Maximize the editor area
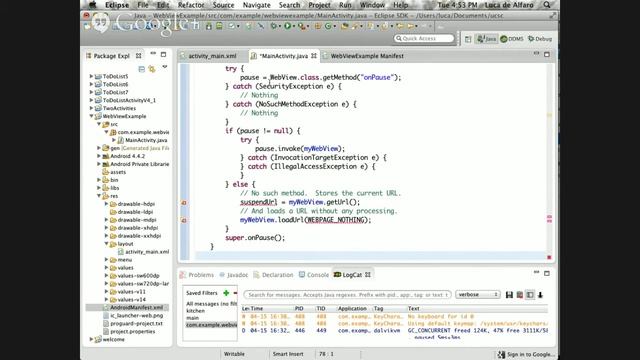This screenshot has width=640, height=360. coord(547,54)
